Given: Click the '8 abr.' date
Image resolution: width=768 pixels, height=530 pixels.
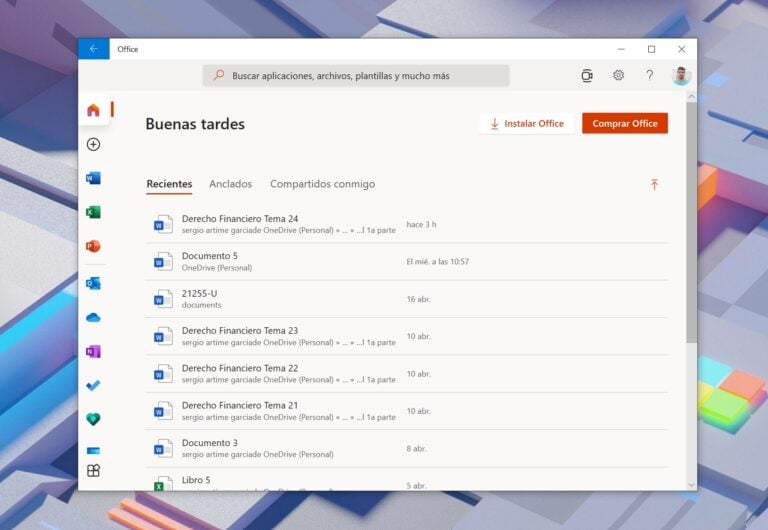Looking at the screenshot, I should [x=416, y=448].
